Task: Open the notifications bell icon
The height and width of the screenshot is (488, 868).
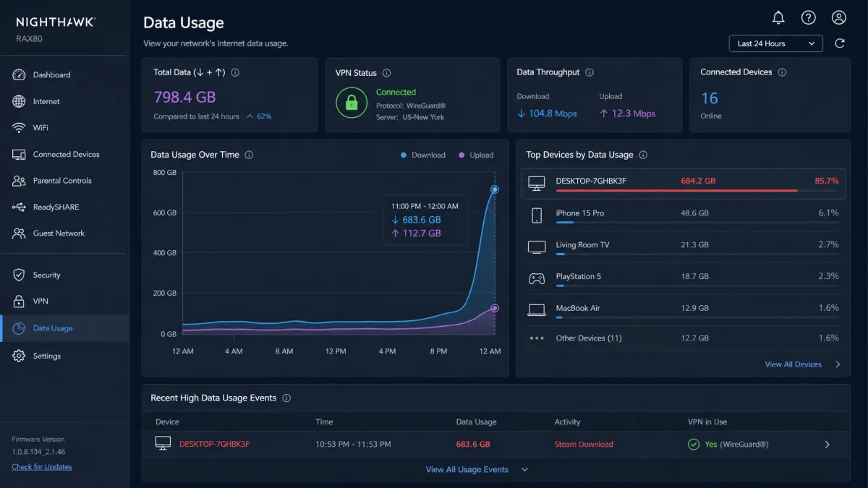Action: (778, 17)
